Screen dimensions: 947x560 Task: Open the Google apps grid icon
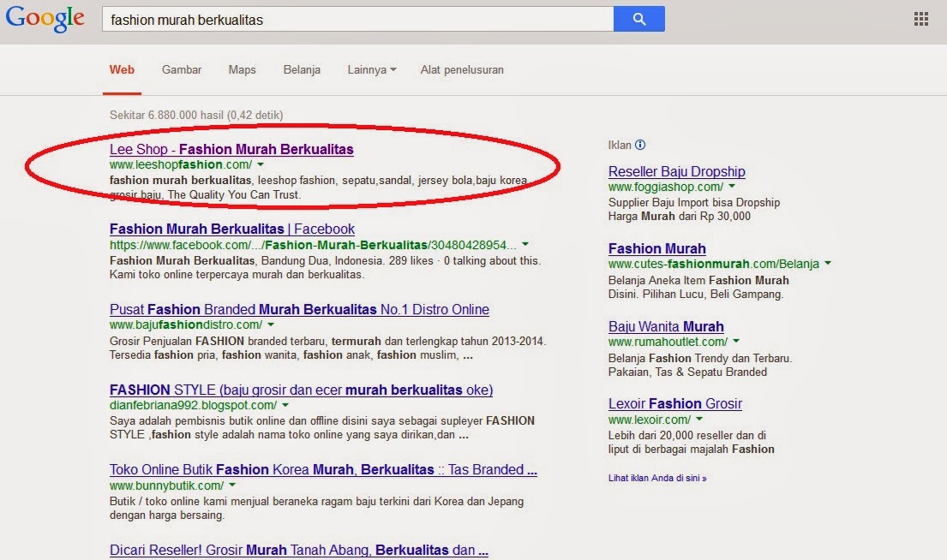(x=920, y=20)
